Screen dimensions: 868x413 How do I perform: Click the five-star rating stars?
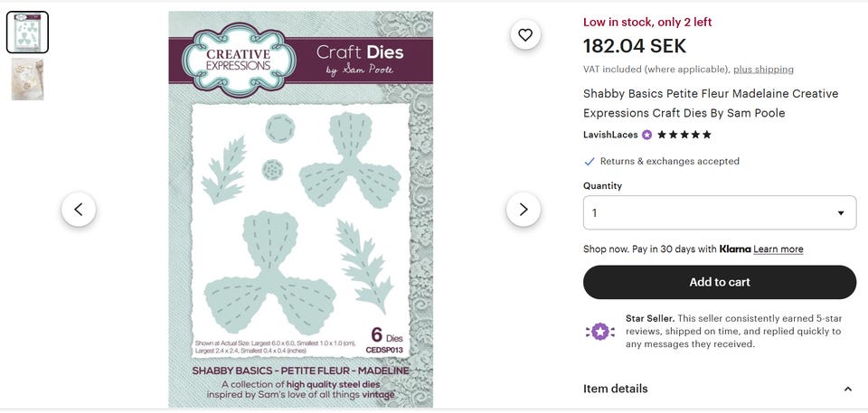[x=684, y=135]
